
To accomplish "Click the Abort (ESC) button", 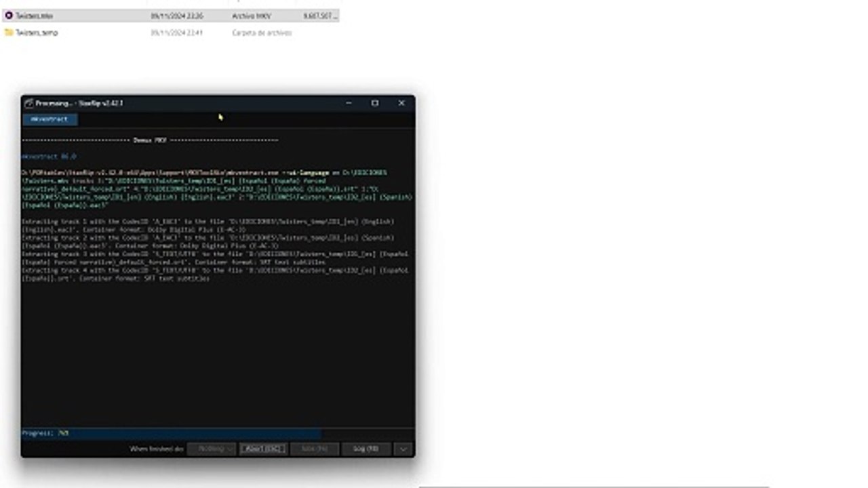I will click(262, 449).
